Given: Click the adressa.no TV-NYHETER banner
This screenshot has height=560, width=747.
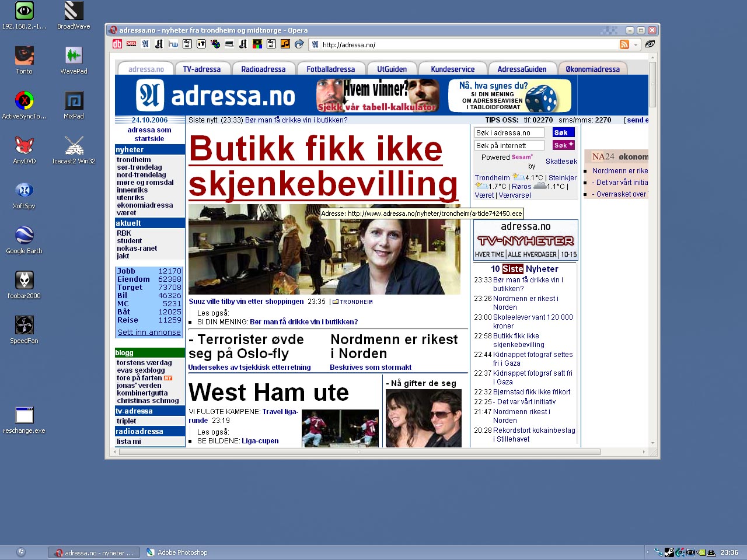Looking at the screenshot, I should point(525,240).
